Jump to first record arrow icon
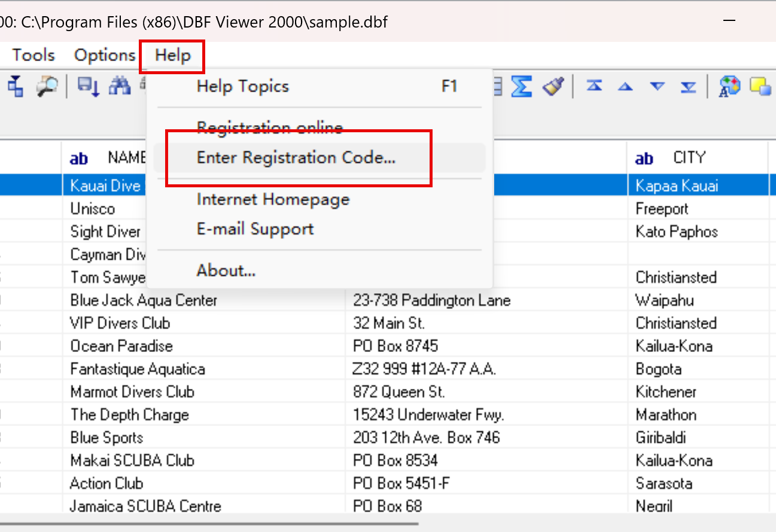Viewport: 776px width, 532px height. point(594,87)
